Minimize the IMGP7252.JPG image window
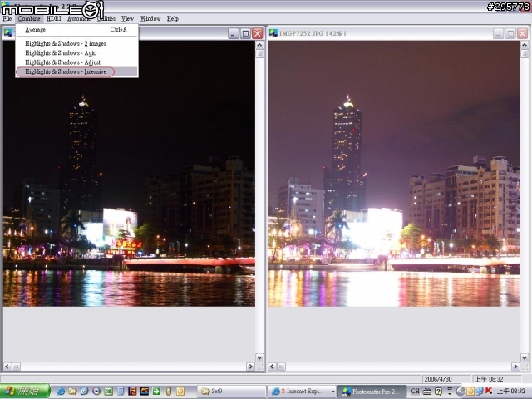Viewport: 532px width, 399px height. click(499, 33)
